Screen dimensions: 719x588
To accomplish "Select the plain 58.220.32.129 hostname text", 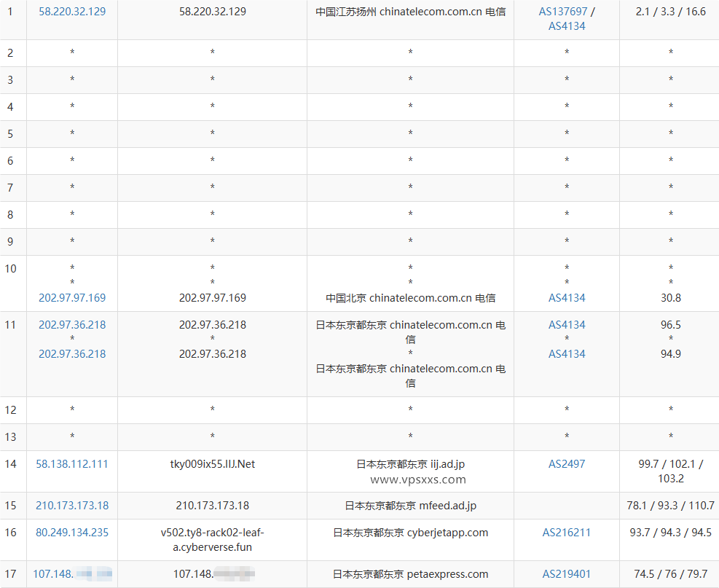I will pyautogui.click(x=212, y=12).
